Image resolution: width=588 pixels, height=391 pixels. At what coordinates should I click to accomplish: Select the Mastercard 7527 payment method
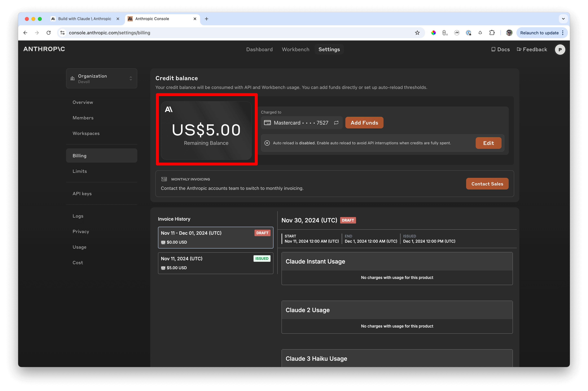click(x=302, y=123)
